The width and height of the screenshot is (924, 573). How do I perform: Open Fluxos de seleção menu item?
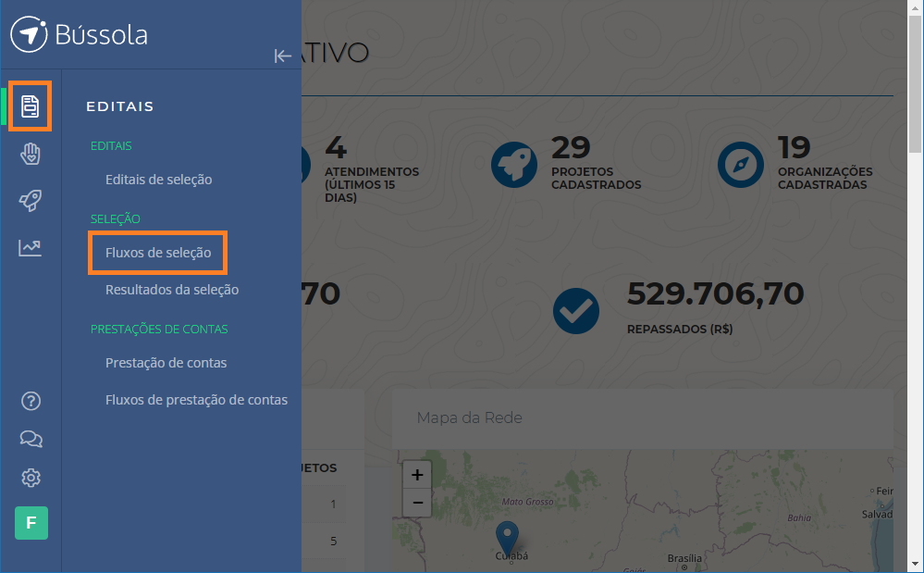158,253
